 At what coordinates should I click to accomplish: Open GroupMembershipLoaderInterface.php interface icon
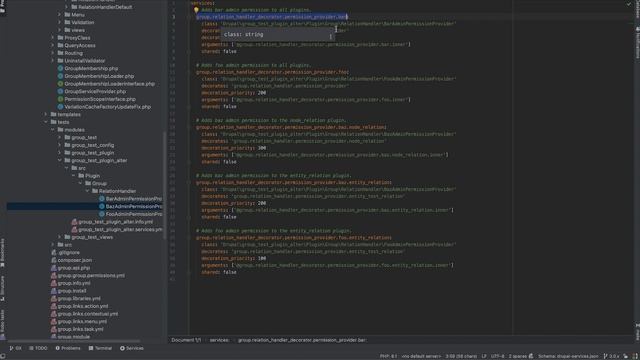coord(60,84)
